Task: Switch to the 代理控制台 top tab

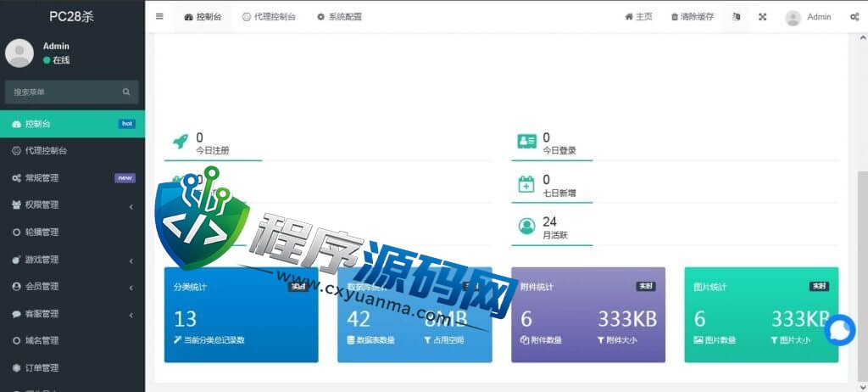Action: [269, 17]
